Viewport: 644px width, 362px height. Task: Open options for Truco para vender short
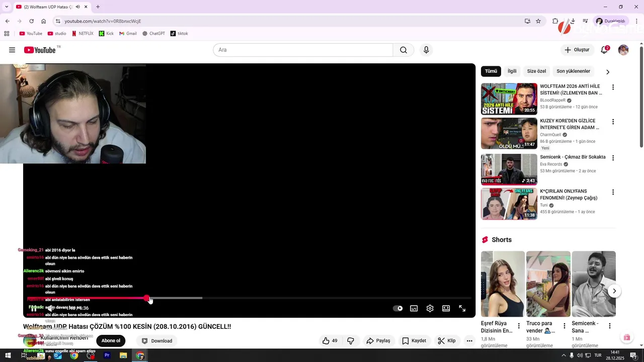(564, 326)
